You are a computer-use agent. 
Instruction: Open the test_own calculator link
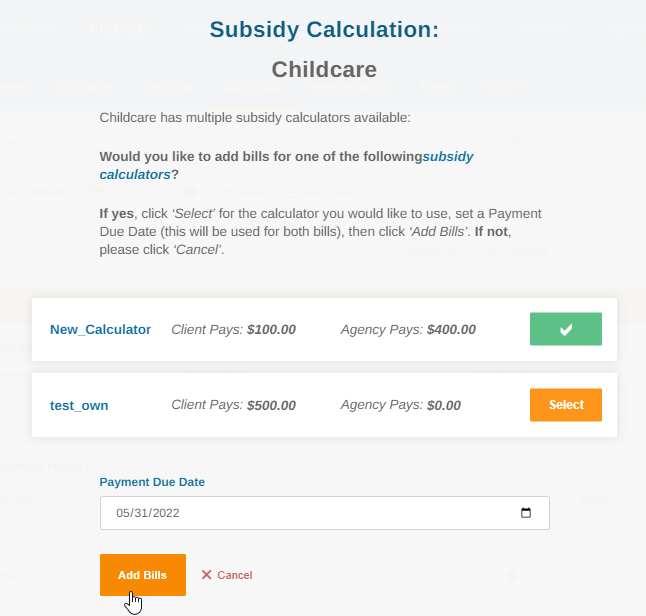tap(79, 405)
